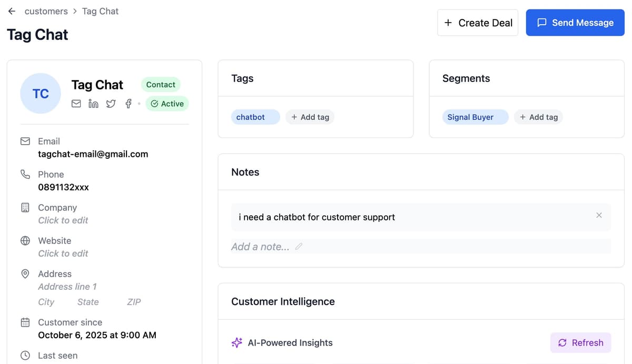Click the AI-Powered Insights sparkle icon
Screen dimensions: 632x364
click(237, 343)
